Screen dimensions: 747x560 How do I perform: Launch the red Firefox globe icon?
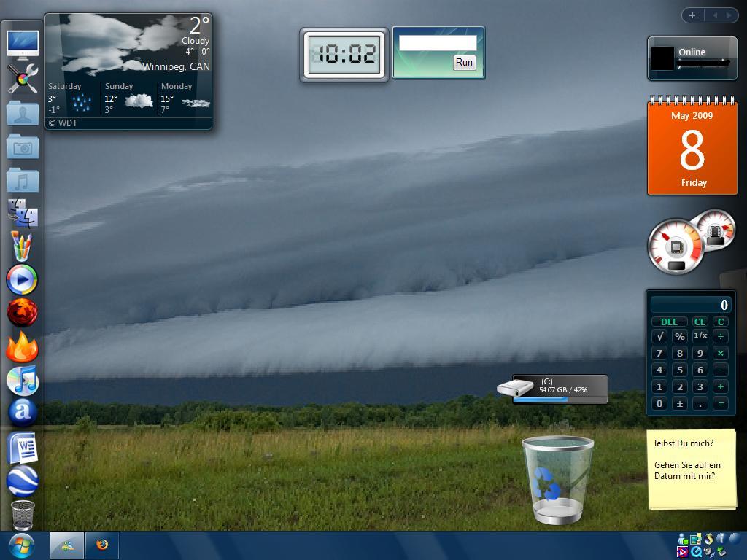[23, 312]
